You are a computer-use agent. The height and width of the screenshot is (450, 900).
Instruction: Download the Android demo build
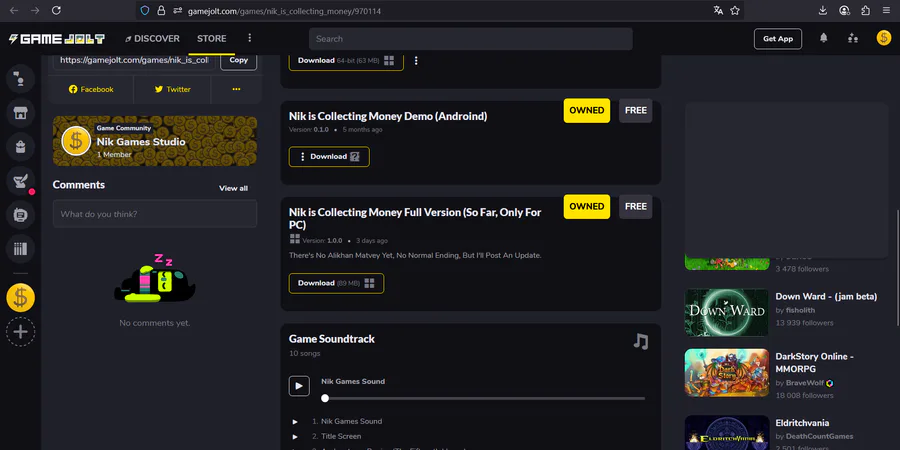[329, 157]
